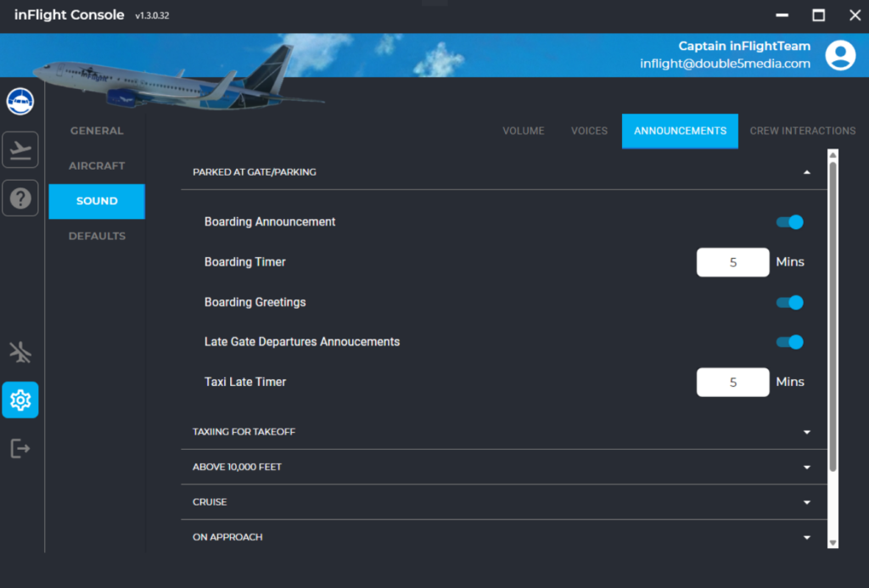869x588 pixels.
Task: Open the help question mark icon
Action: (20, 198)
